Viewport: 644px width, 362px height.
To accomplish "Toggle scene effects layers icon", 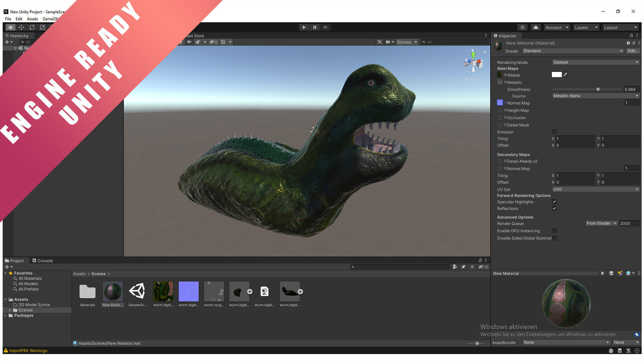I will 198,42.
